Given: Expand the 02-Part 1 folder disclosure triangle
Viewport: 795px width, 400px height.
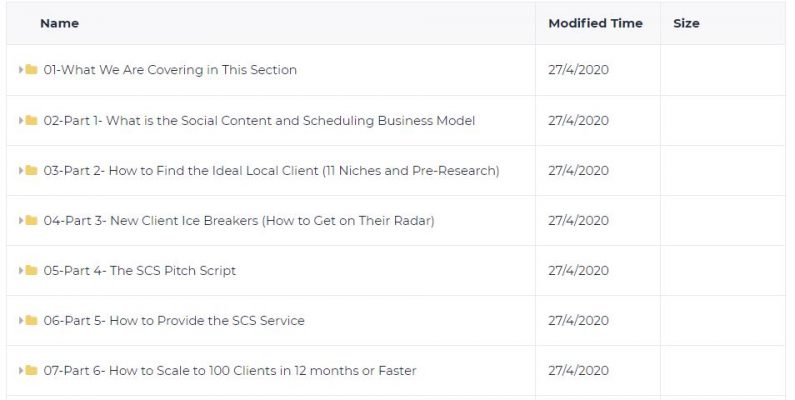Looking at the screenshot, I should (x=21, y=120).
